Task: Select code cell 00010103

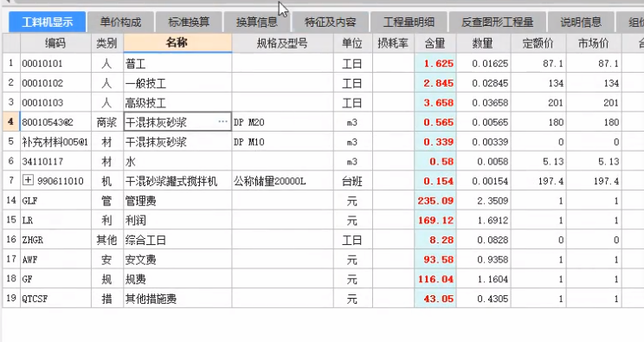Action: tap(55, 102)
